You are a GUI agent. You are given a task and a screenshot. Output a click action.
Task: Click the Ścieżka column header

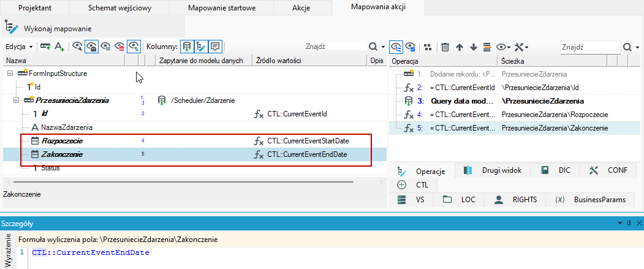pyautogui.click(x=553, y=61)
